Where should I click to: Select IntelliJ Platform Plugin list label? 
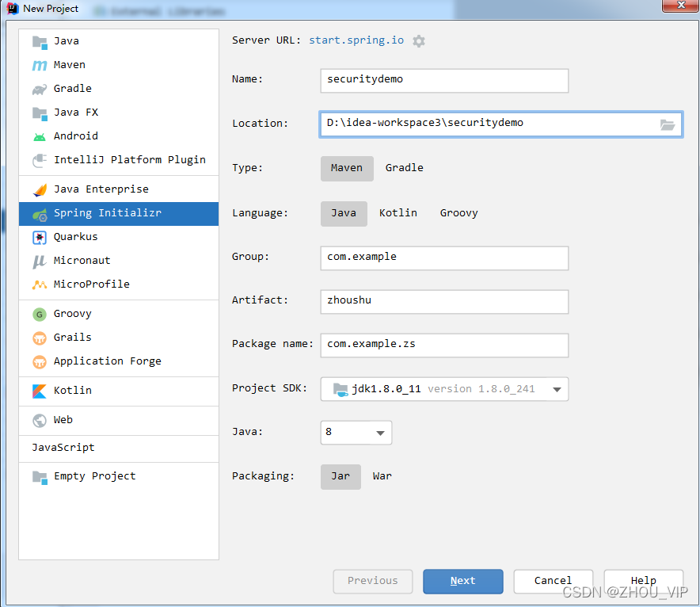[129, 160]
